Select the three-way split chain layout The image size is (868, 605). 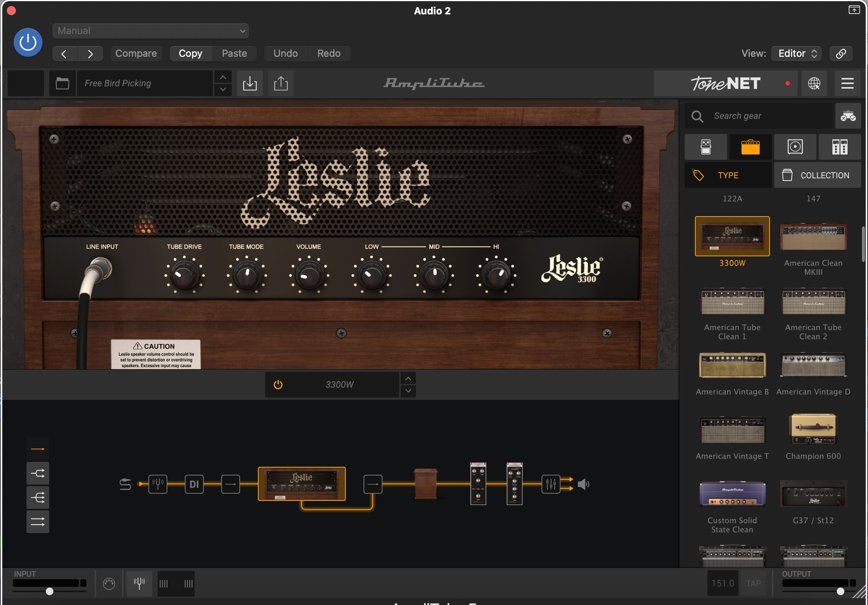click(38, 497)
